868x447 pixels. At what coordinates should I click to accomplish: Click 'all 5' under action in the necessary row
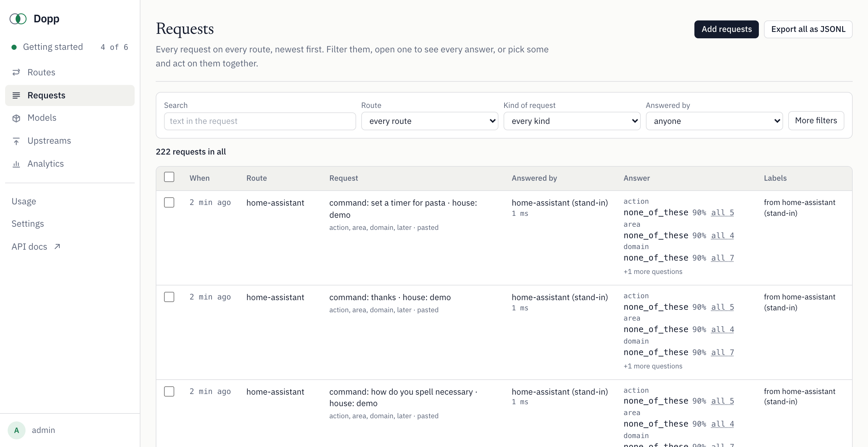(722, 401)
